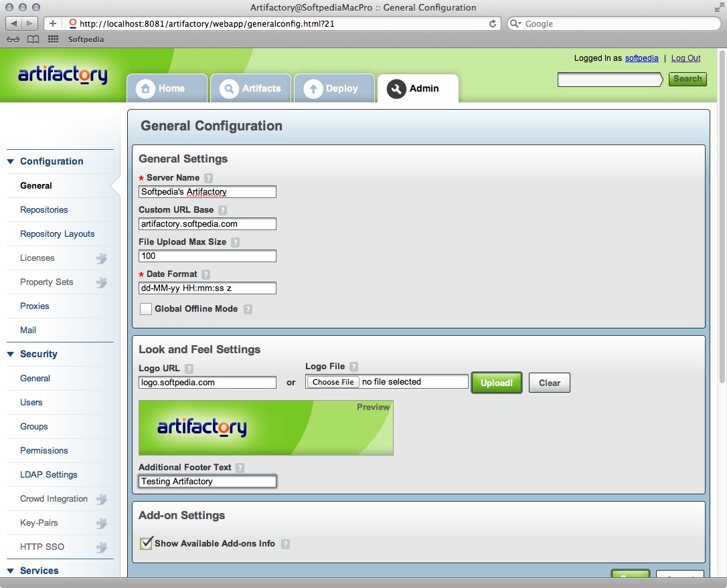Click the Licenses add-on puzzle icon
The width and height of the screenshot is (727, 588).
[102, 258]
